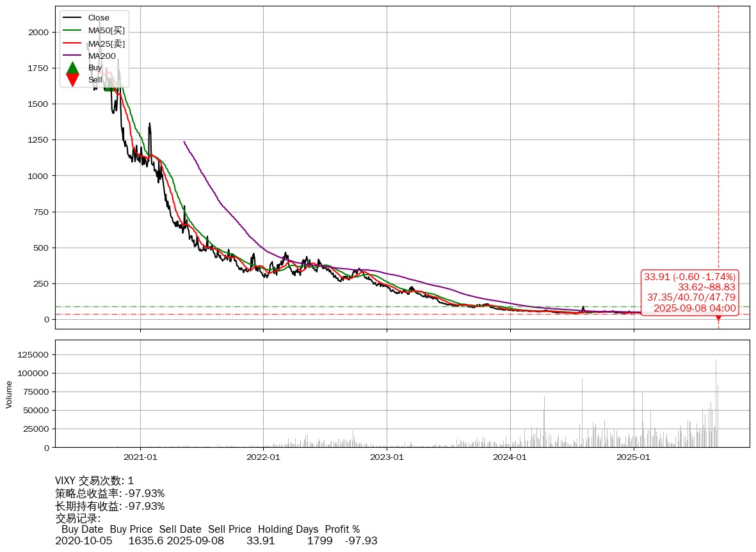Click the 2025-01 x-axis label
Viewport: 756px width, 552px height.
pyautogui.click(x=633, y=457)
